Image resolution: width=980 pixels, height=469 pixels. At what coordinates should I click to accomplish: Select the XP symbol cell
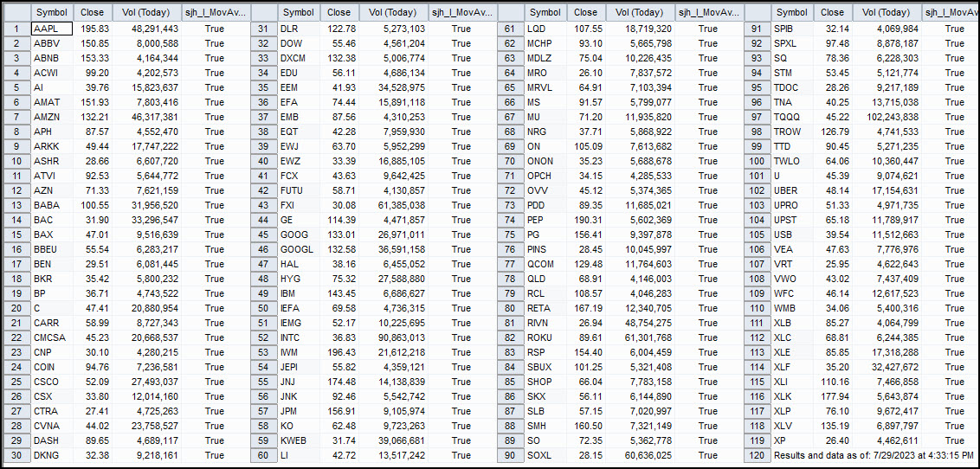(x=792, y=441)
